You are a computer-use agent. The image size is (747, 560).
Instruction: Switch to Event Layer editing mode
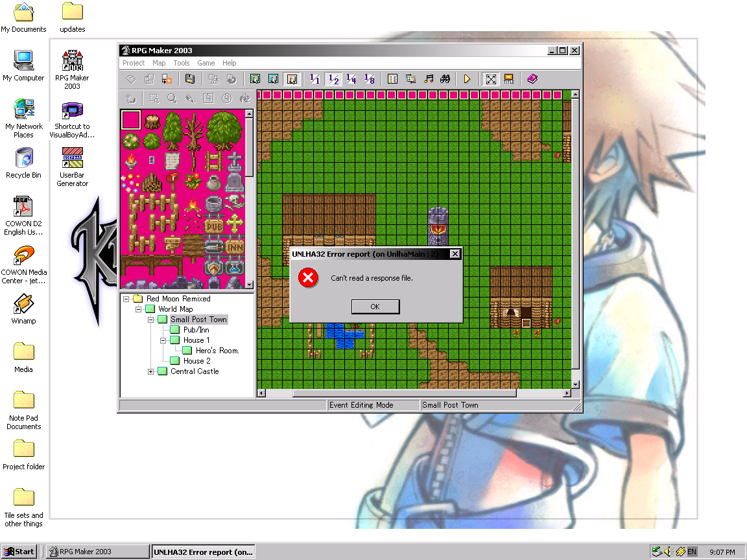(x=292, y=79)
